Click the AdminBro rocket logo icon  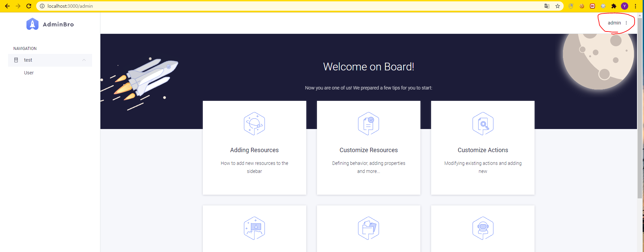(x=32, y=24)
